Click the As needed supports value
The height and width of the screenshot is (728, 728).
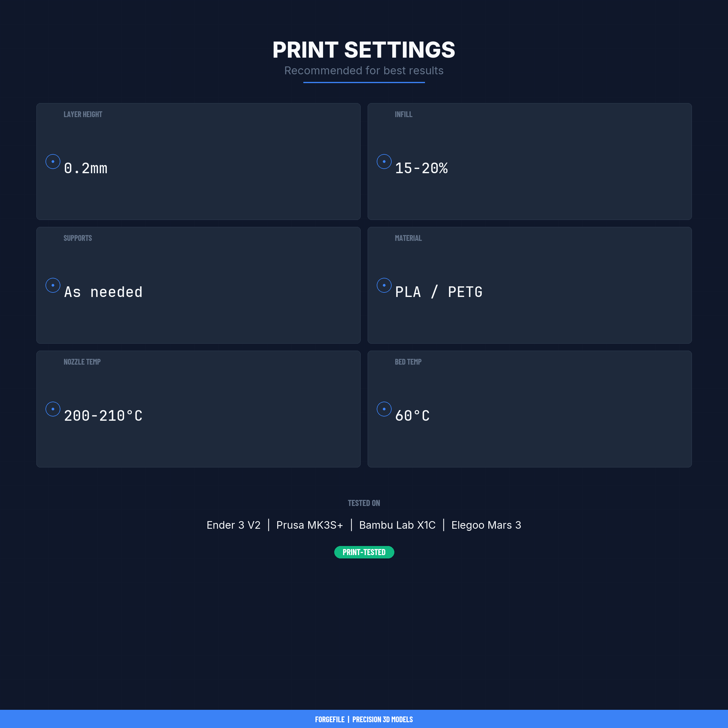point(103,292)
